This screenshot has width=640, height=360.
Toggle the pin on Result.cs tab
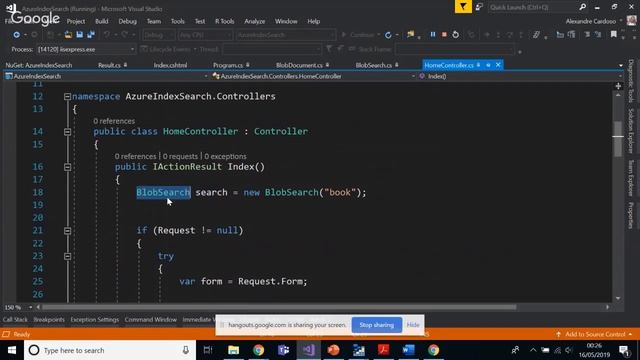coord(125,65)
